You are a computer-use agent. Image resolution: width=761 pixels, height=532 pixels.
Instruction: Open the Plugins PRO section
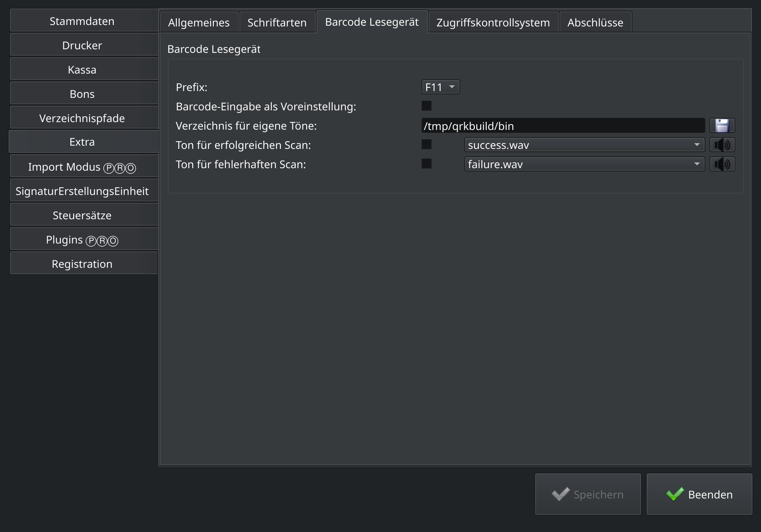click(84, 240)
